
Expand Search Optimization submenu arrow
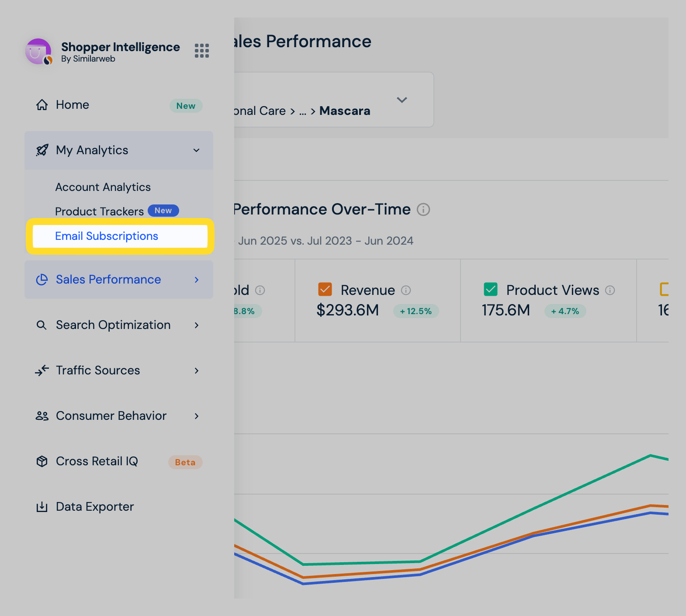coord(197,325)
